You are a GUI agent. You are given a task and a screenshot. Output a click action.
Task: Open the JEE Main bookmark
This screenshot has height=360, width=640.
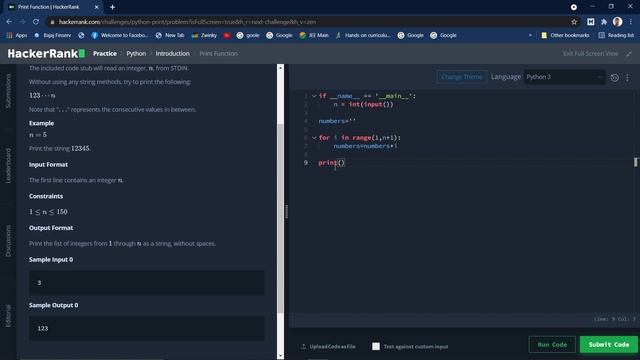coord(314,36)
